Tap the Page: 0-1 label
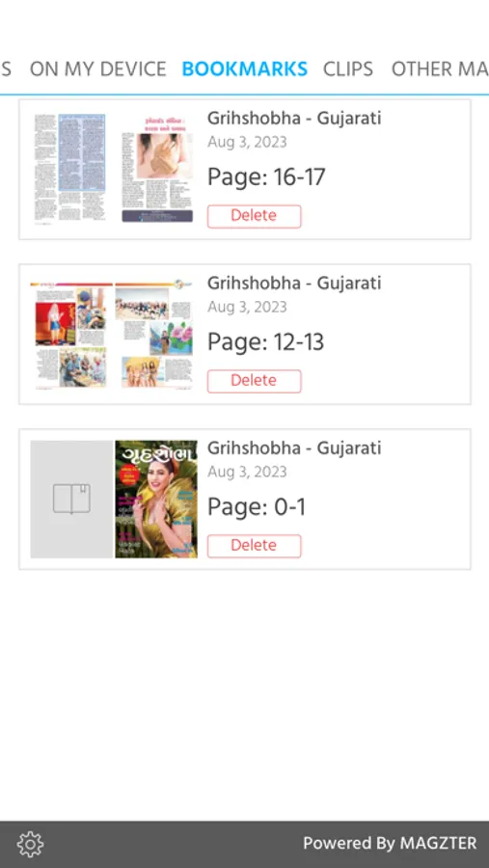 click(x=257, y=507)
